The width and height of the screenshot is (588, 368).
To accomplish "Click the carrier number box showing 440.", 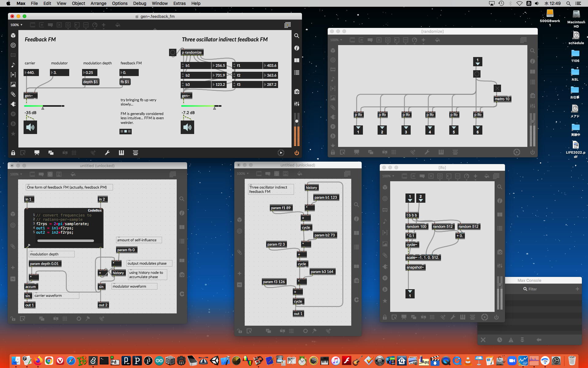I will (32, 73).
